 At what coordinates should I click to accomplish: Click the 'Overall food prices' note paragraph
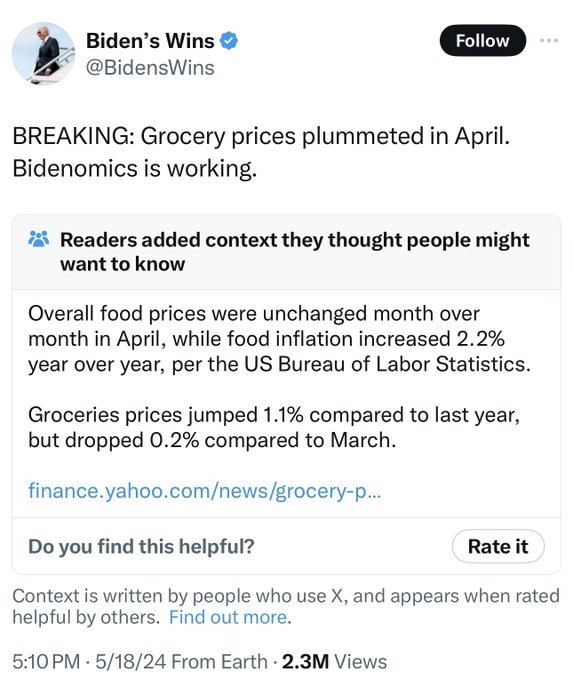click(279, 339)
